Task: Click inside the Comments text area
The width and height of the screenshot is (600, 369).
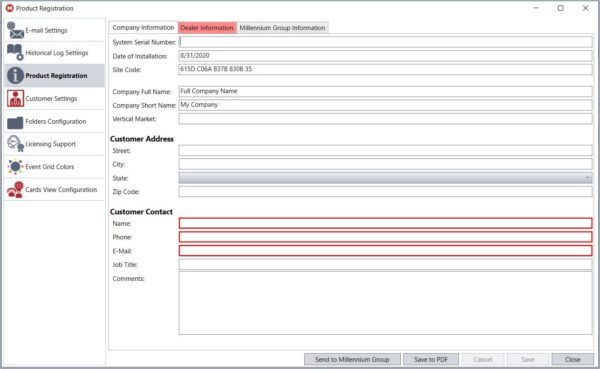Action: coord(385,303)
